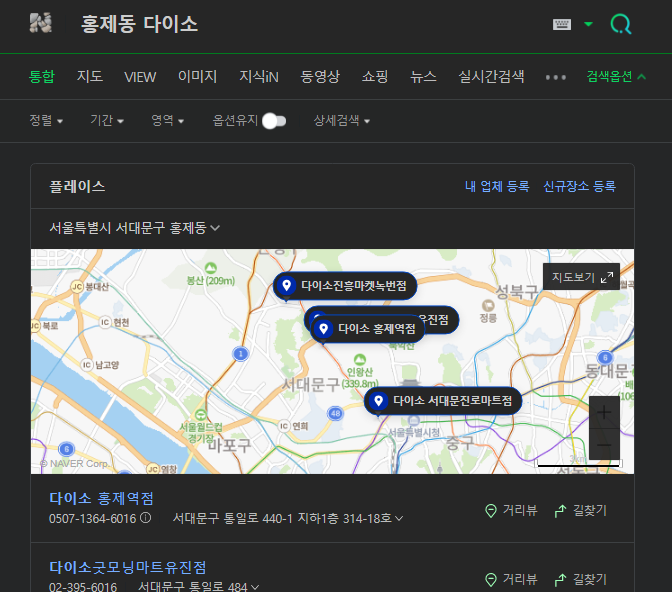Click the 플레이스 section heading
Image resolution: width=672 pixels, height=592 pixels.
[77, 186]
